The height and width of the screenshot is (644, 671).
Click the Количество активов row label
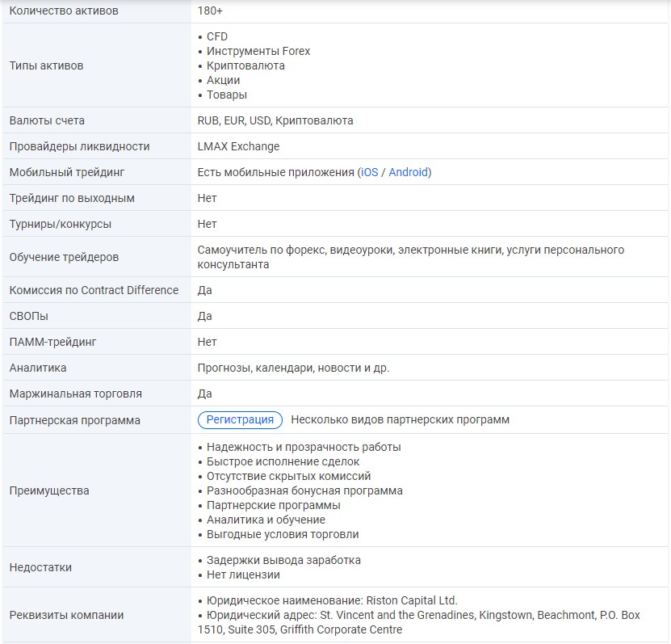point(64,11)
